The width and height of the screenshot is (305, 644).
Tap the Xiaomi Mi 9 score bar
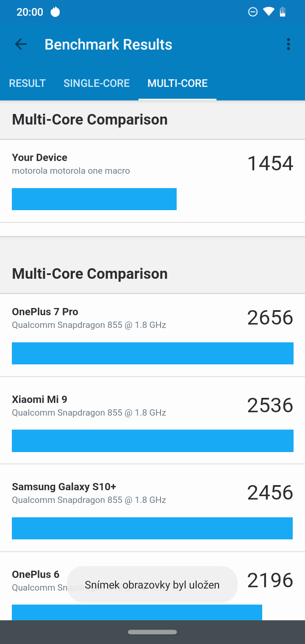(152, 441)
